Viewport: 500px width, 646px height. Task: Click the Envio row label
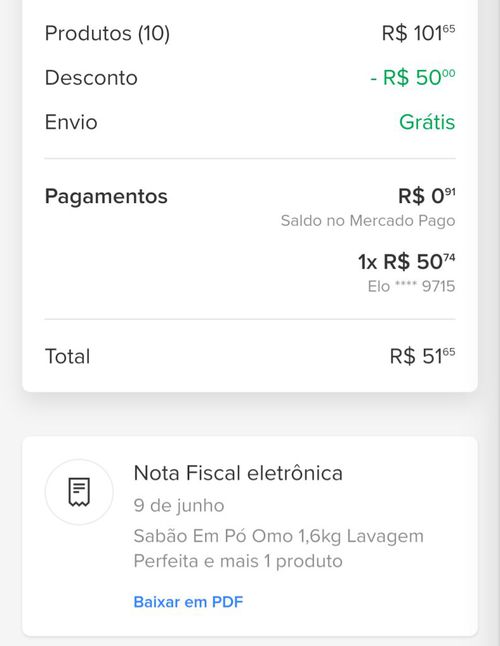[x=71, y=122]
